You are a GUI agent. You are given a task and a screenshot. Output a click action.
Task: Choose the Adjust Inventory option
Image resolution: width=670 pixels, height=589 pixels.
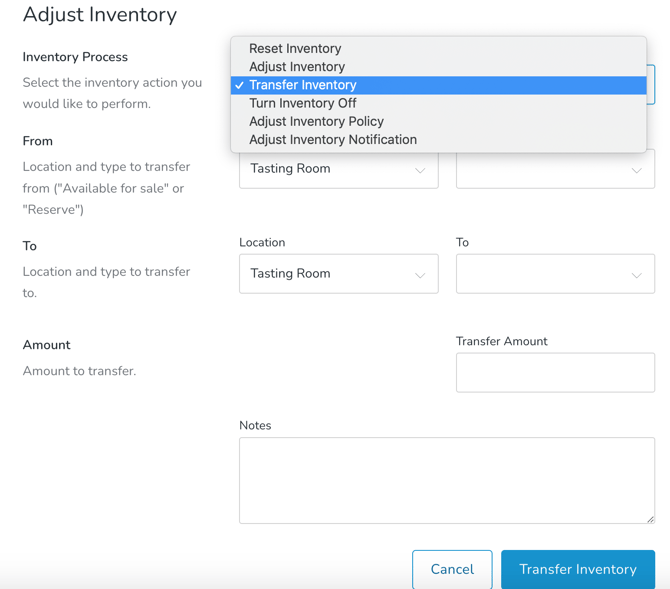pos(297,67)
